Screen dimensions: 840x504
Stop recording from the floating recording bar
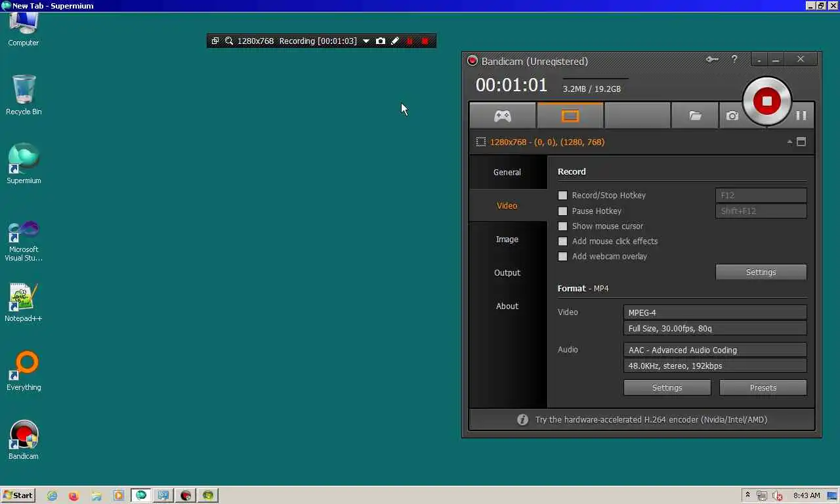(x=425, y=41)
